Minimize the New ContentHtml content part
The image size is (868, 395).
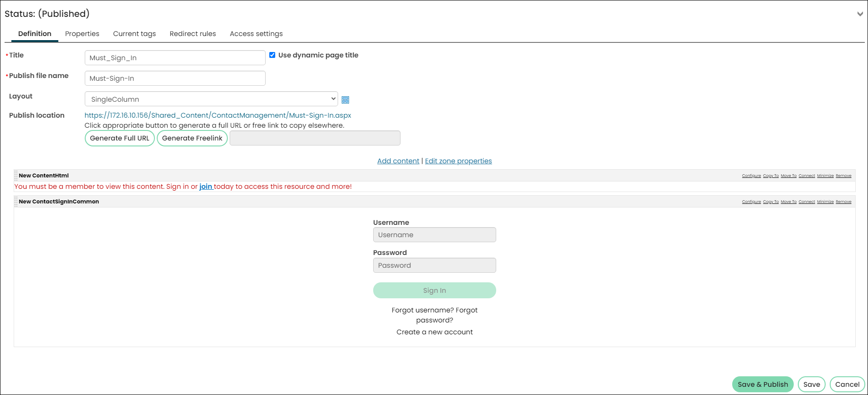click(x=825, y=176)
